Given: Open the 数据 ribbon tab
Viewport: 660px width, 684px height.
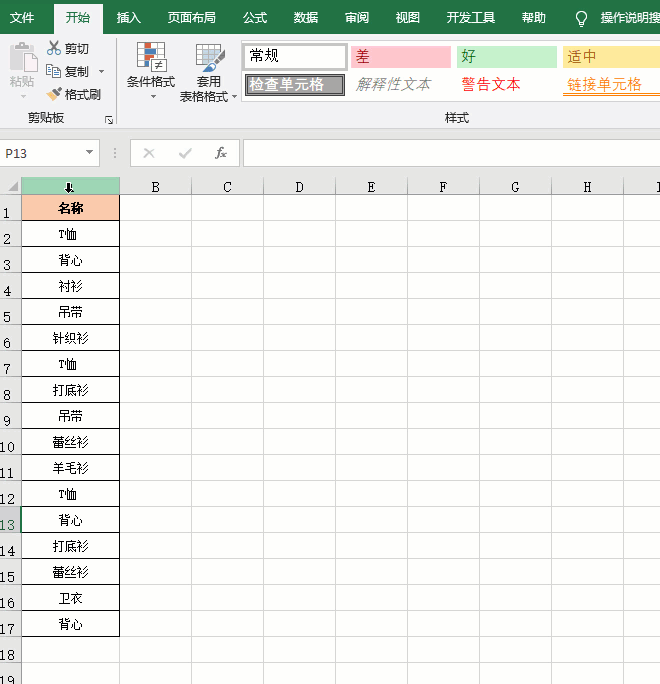Looking at the screenshot, I should 306,18.
